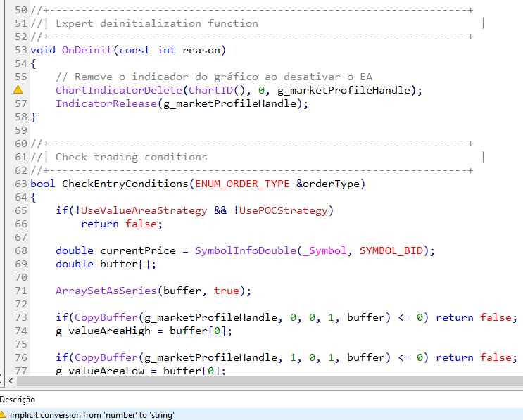Click the 'reason' parameter in OnDeinit
523x420 pixels.
coord(201,50)
